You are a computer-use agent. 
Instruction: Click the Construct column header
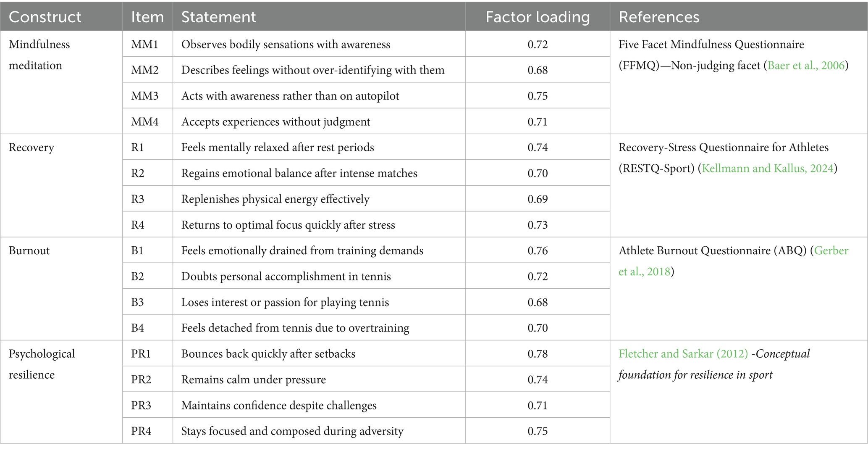pos(45,17)
